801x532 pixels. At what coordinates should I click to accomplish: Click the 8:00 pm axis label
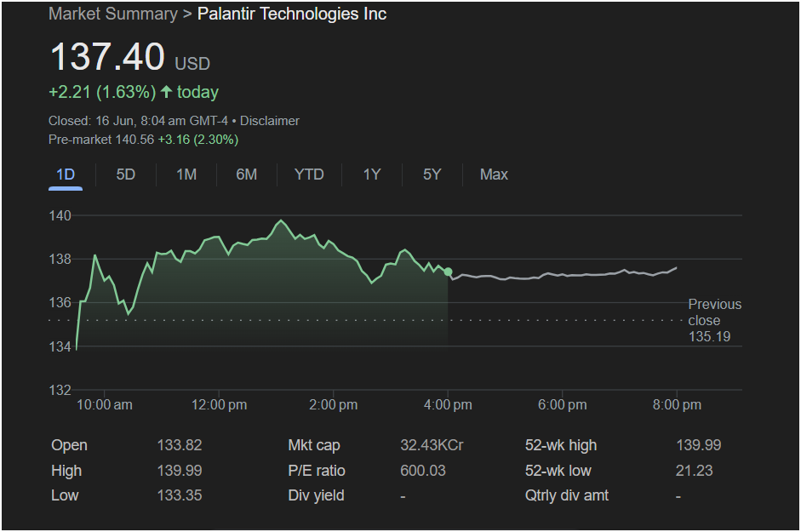click(x=677, y=405)
